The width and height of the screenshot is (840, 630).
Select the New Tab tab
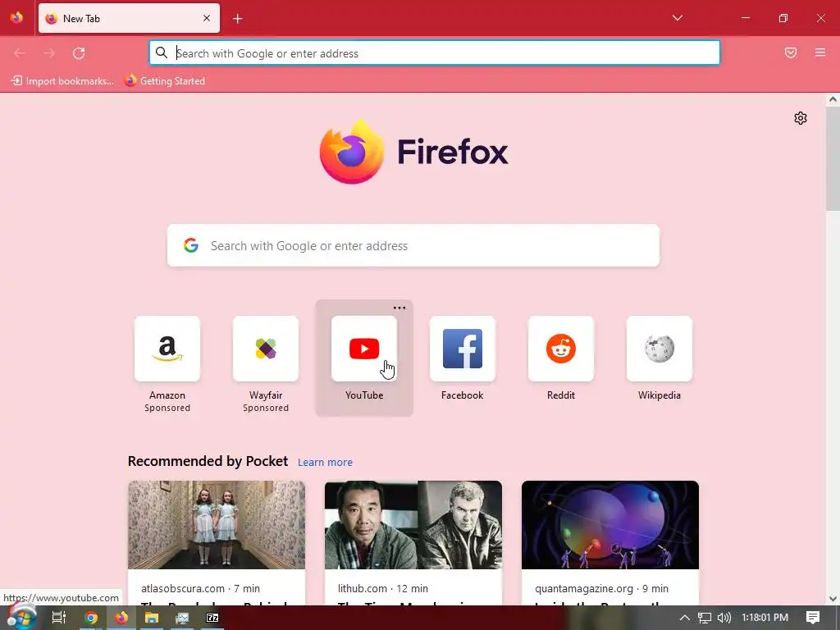coord(129,18)
